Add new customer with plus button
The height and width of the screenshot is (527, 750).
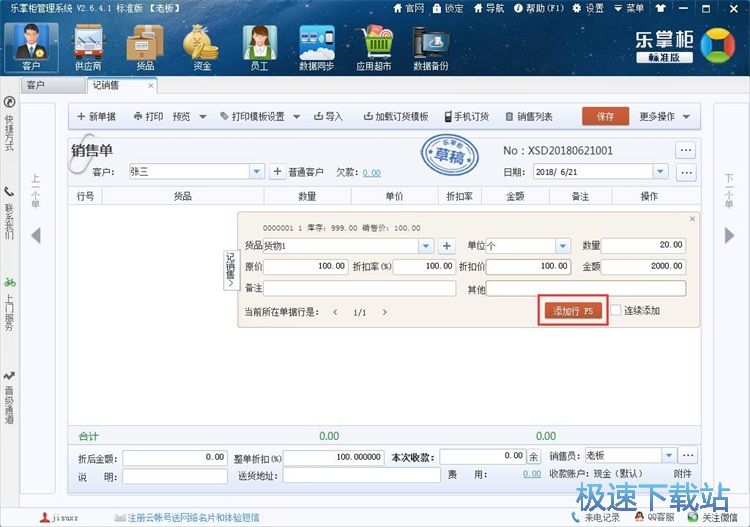277,171
